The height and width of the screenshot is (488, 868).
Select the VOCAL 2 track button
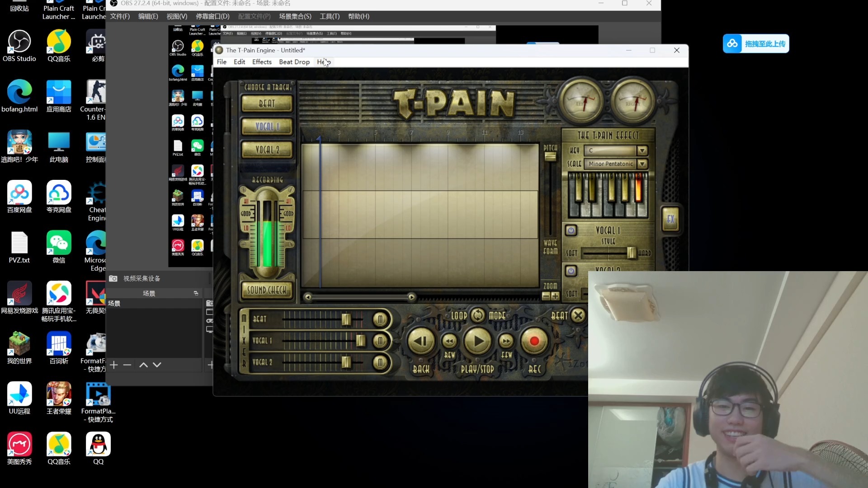pos(267,150)
